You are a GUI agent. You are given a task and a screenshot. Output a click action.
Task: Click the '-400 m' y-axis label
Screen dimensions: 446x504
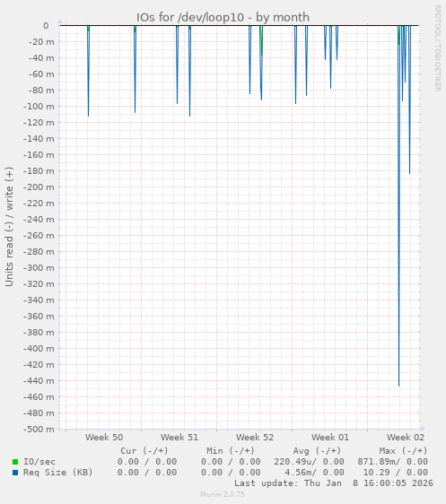[39, 349]
